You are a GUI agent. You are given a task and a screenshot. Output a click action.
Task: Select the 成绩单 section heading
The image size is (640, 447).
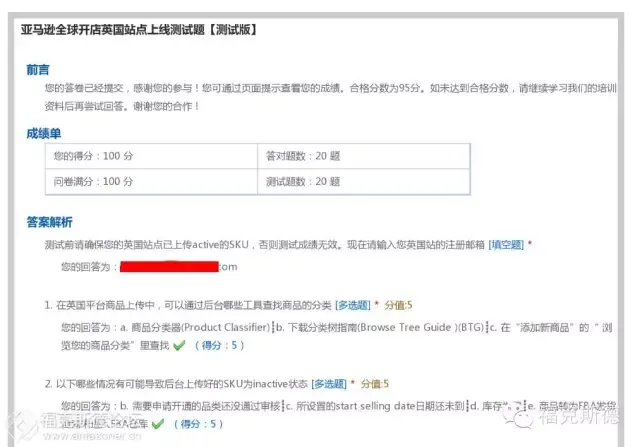coord(44,133)
